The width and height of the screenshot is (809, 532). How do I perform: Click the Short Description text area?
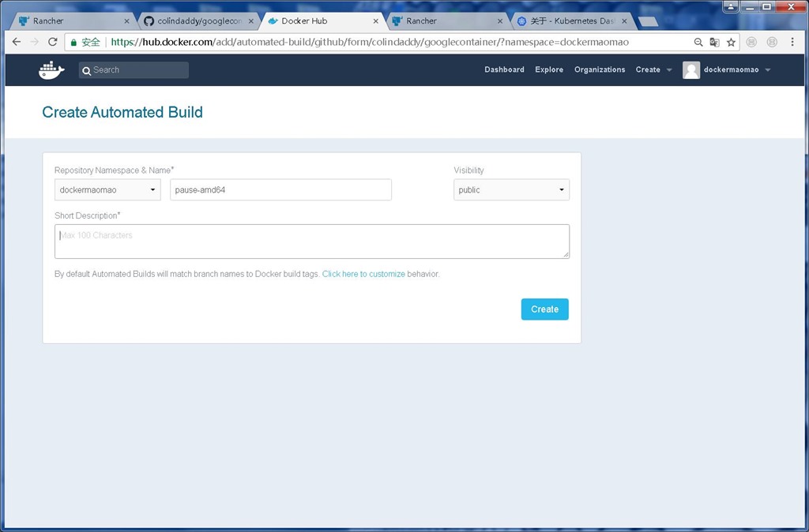pos(312,242)
